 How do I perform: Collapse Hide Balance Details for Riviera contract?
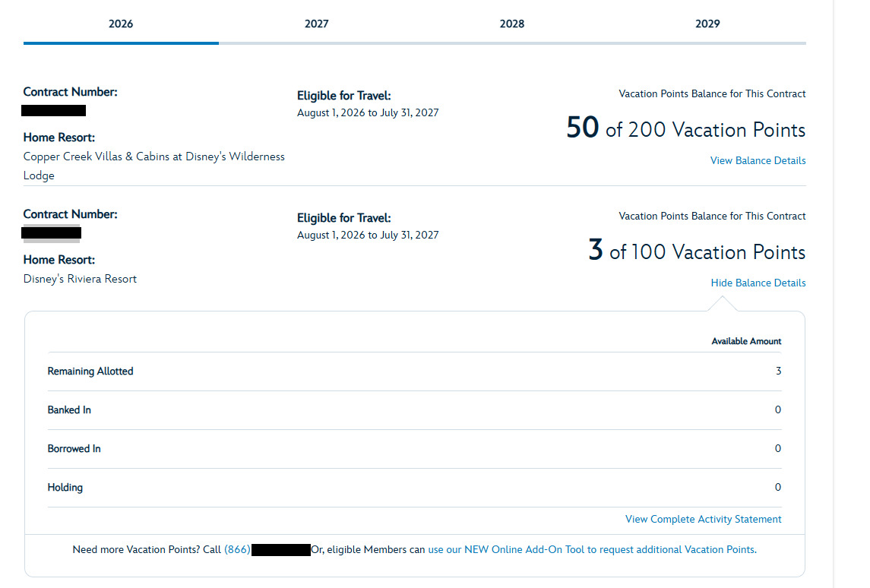(758, 283)
